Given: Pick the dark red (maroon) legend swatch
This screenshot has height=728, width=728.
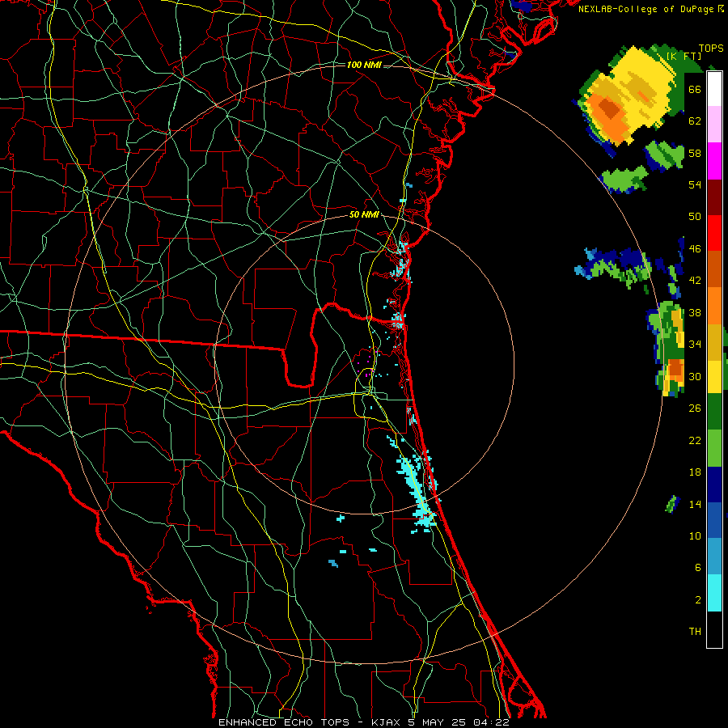Looking at the screenshot, I should tap(714, 197).
